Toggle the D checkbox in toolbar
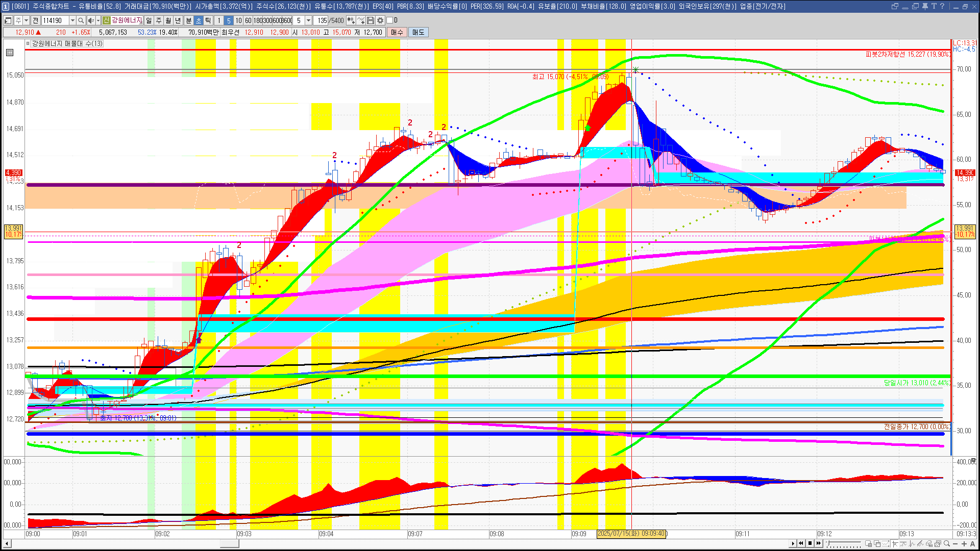 390,20
